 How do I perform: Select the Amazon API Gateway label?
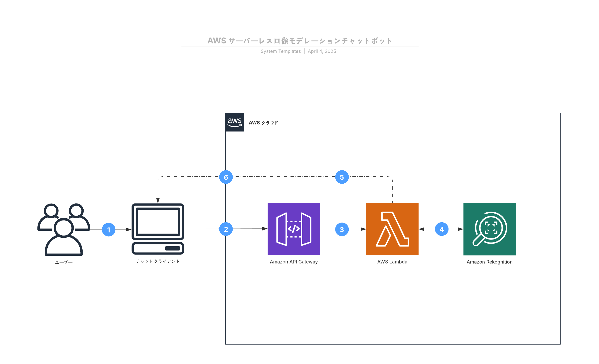tap(294, 262)
